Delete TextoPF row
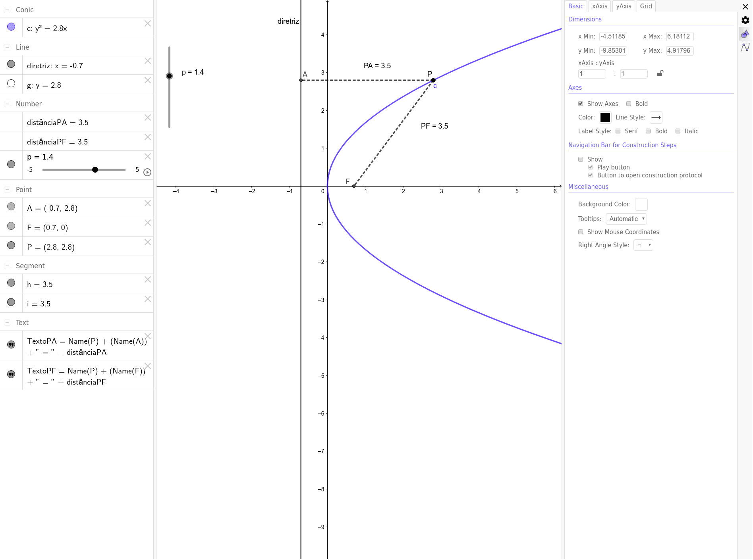This screenshot has width=753, height=560. coord(148,366)
